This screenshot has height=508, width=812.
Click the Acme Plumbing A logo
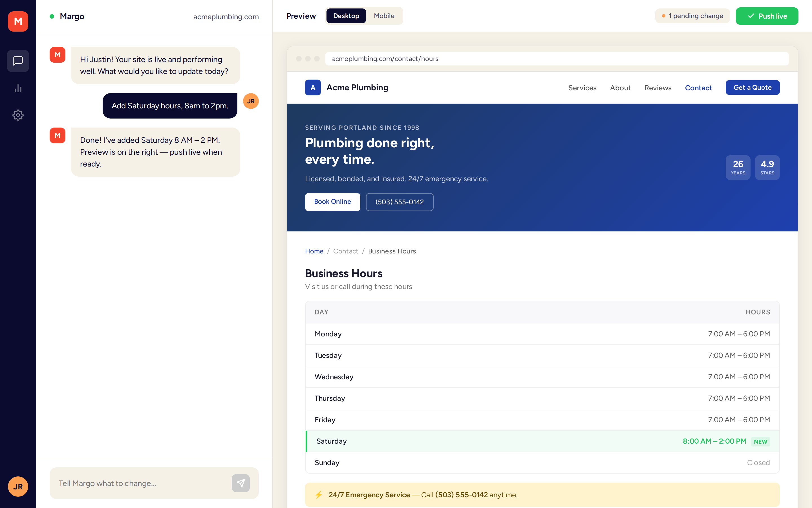pyautogui.click(x=313, y=88)
